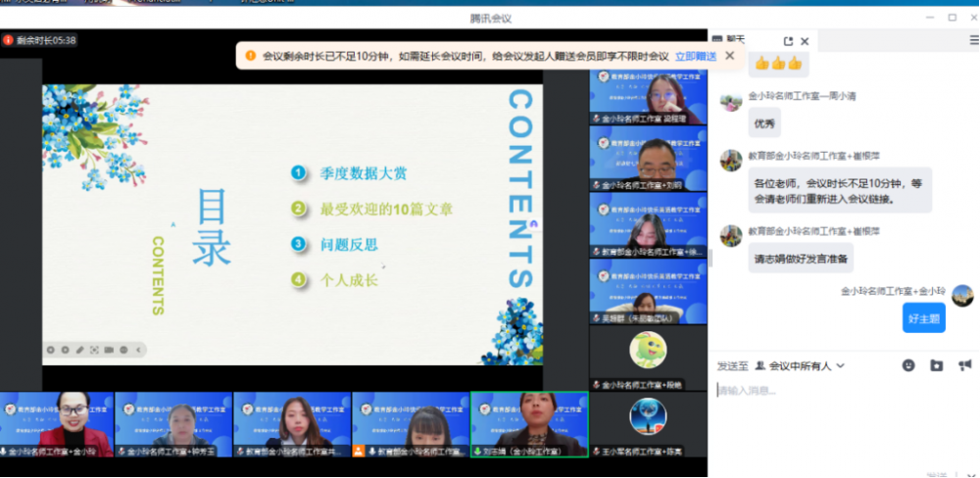Screen dimensions: 980x478
Task: Click 金小玲 sender avatar in chat
Action: (962, 296)
